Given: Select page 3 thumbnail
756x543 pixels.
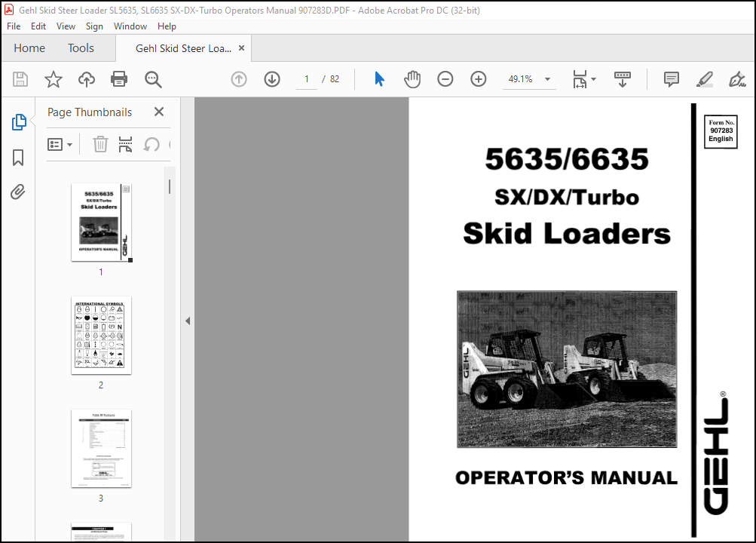Looking at the screenshot, I should (101, 449).
